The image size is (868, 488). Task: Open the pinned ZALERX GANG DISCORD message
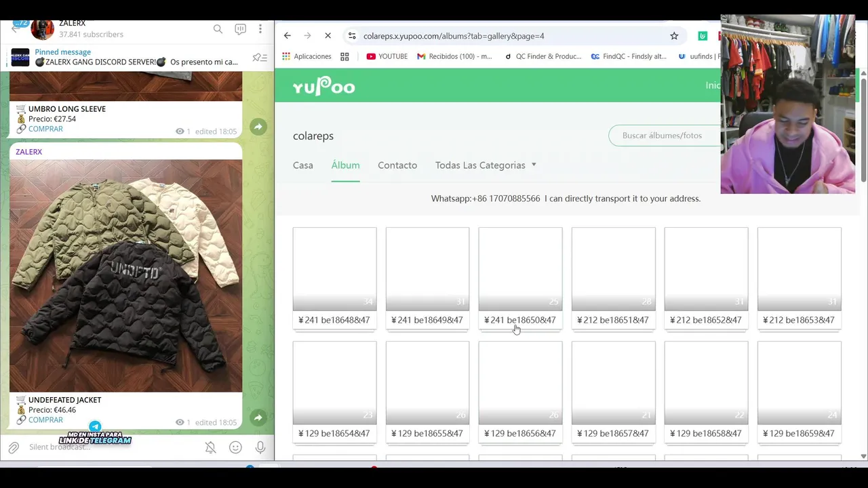[136, 57]
